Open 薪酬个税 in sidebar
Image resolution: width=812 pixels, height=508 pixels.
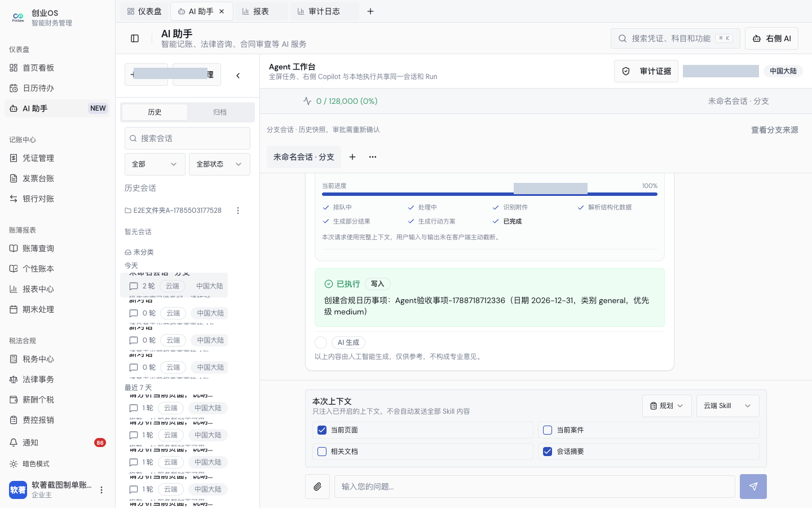pyautogui.click(x=56, y=400)
